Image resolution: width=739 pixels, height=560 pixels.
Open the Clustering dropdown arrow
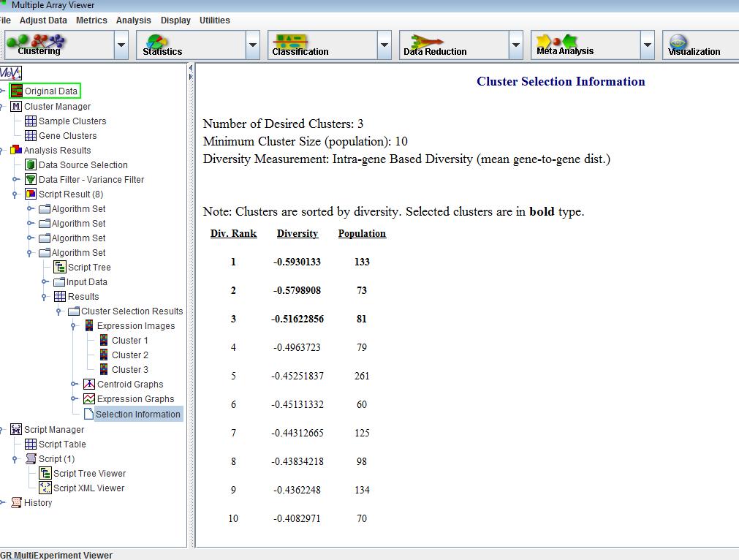[121, 45]
